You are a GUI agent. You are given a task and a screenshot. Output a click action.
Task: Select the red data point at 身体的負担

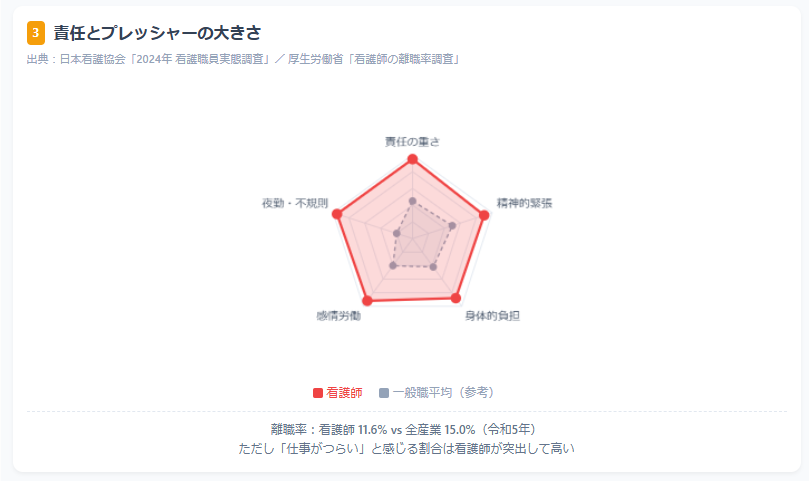[456, 298]
